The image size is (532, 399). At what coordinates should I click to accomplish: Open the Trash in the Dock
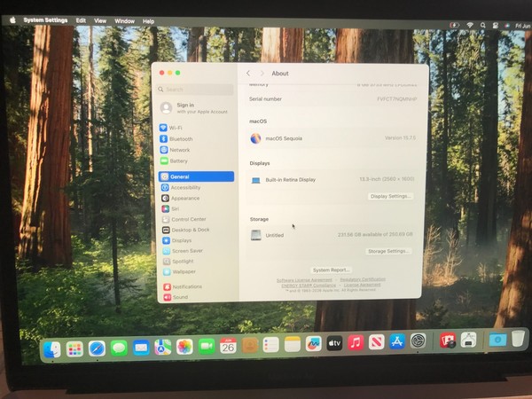click(518, 339)
